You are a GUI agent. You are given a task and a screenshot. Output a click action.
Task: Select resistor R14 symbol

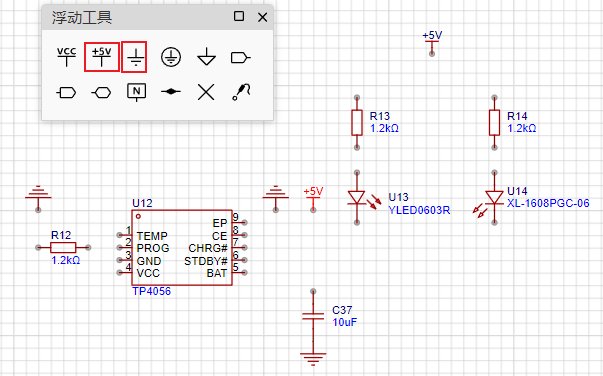coord(495,123)
